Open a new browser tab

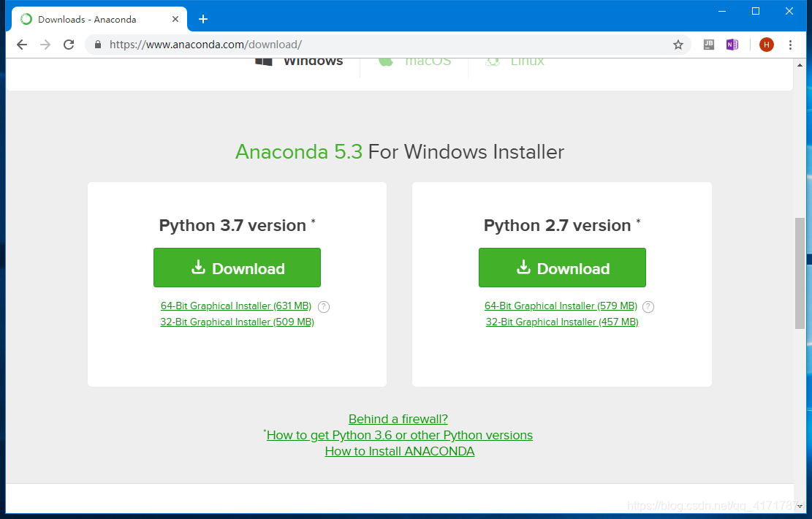click(x=203, y=19)
